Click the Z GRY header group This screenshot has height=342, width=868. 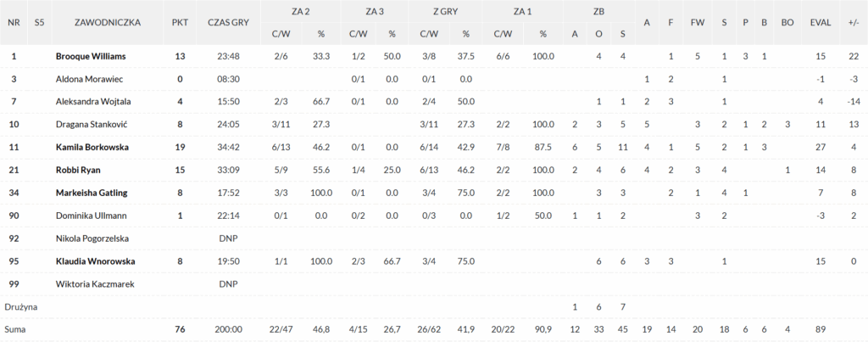446,12
